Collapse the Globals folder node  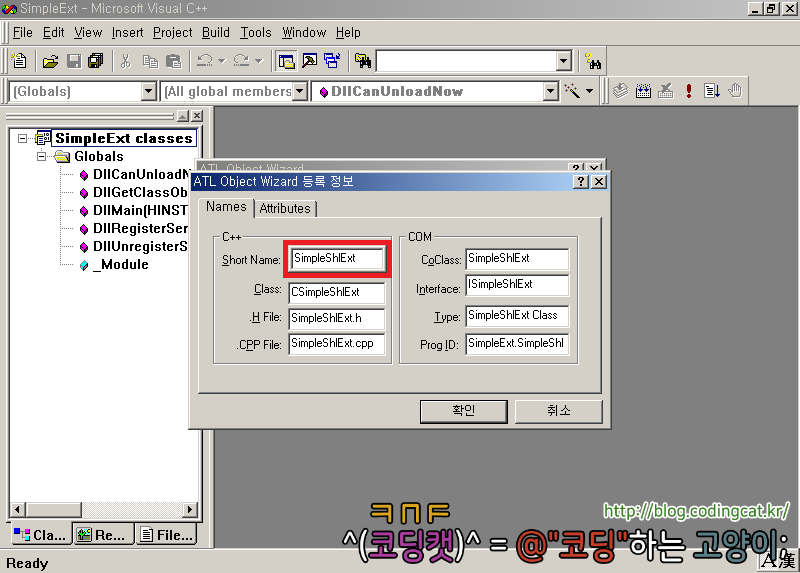click(41, 156)
